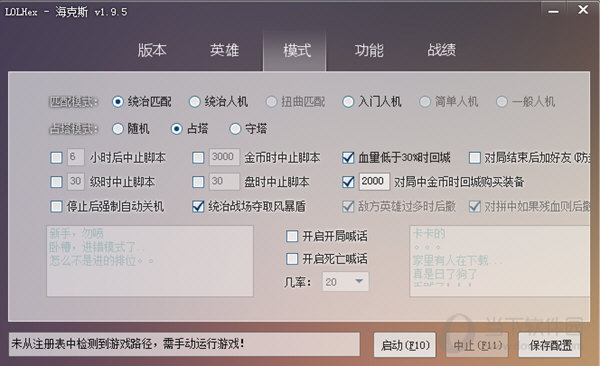This screenshot has width=600, height=366.
Task: Enable 对局结束后加好友 checkbox
Action: point(475,158)
